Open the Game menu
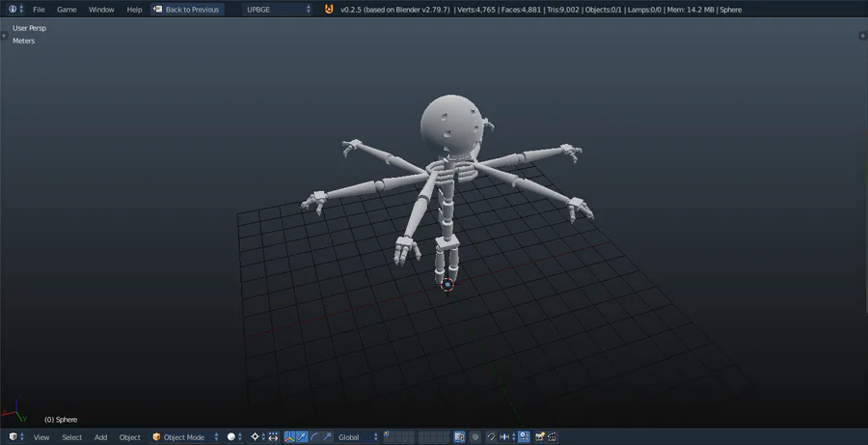This screenshot has width=868, height=445. 67,10
